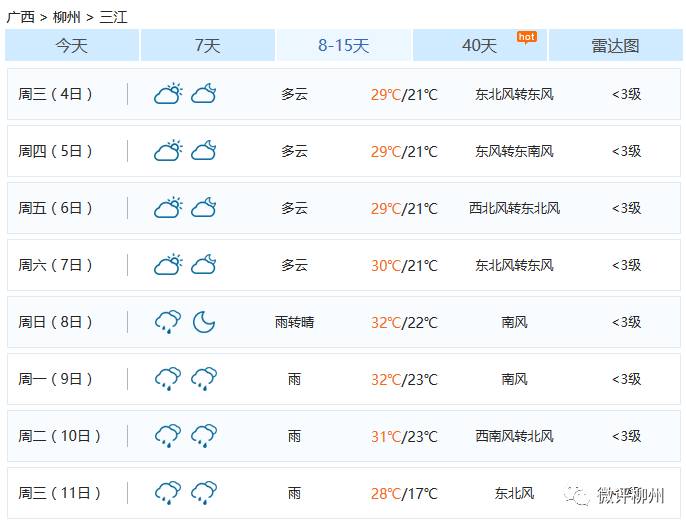The image size is (686, 525).
Task: Click 南风 in 周日（8日） row
Action: point(514,322)
